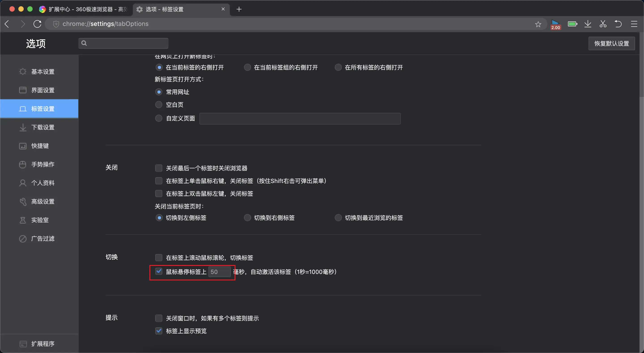The image size is (644, 353).
Task: Enable 在标签上双击鼠标左键 close option
Action: pos(159,193)
